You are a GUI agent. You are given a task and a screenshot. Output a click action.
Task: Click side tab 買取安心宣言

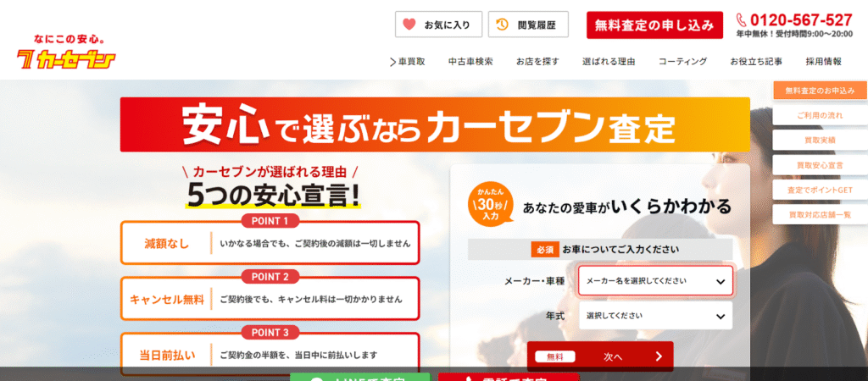(x=820, y=165)
